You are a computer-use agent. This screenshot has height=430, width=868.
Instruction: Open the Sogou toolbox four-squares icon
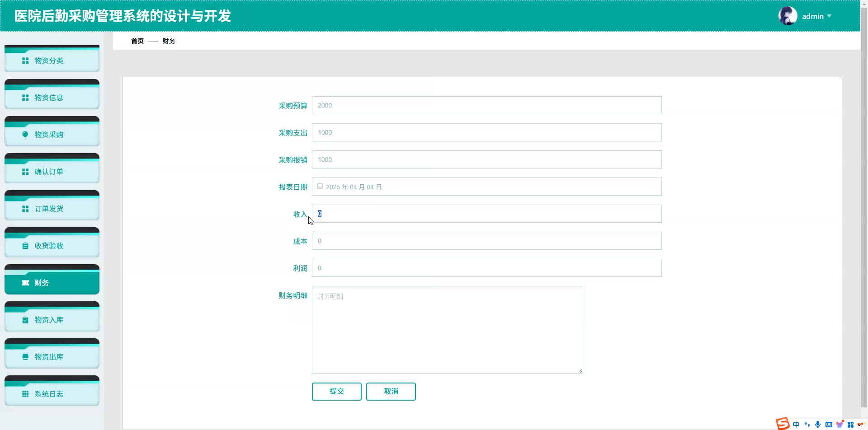tap(850, 425)
